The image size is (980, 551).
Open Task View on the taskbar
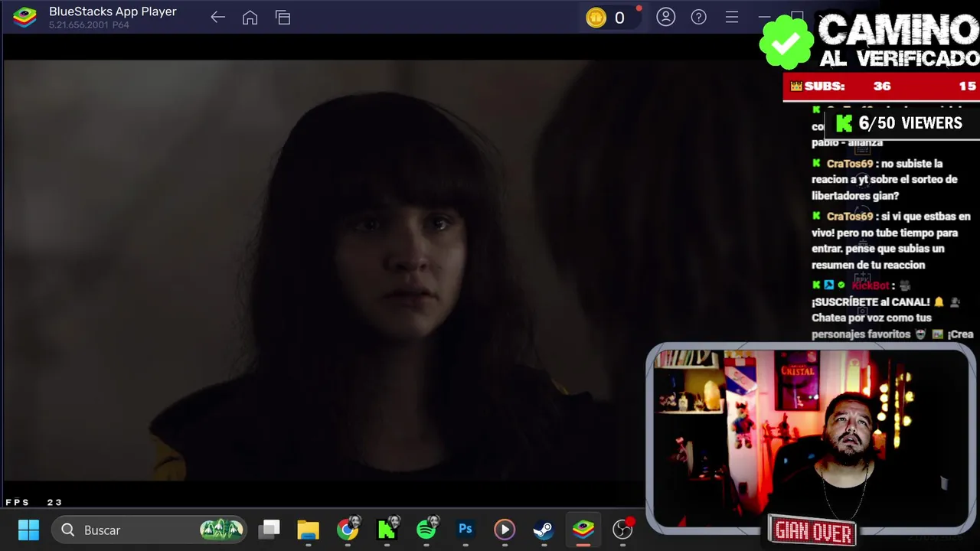pos(269,530)
